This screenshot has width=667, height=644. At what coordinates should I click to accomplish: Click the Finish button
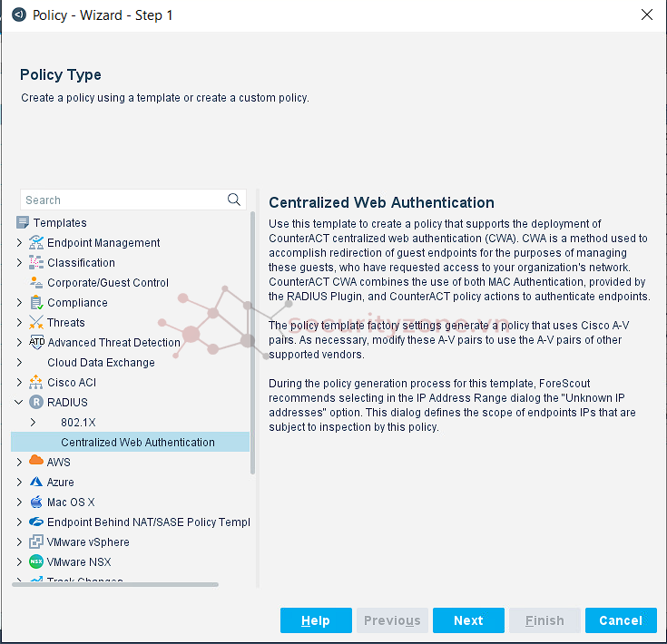544,620
